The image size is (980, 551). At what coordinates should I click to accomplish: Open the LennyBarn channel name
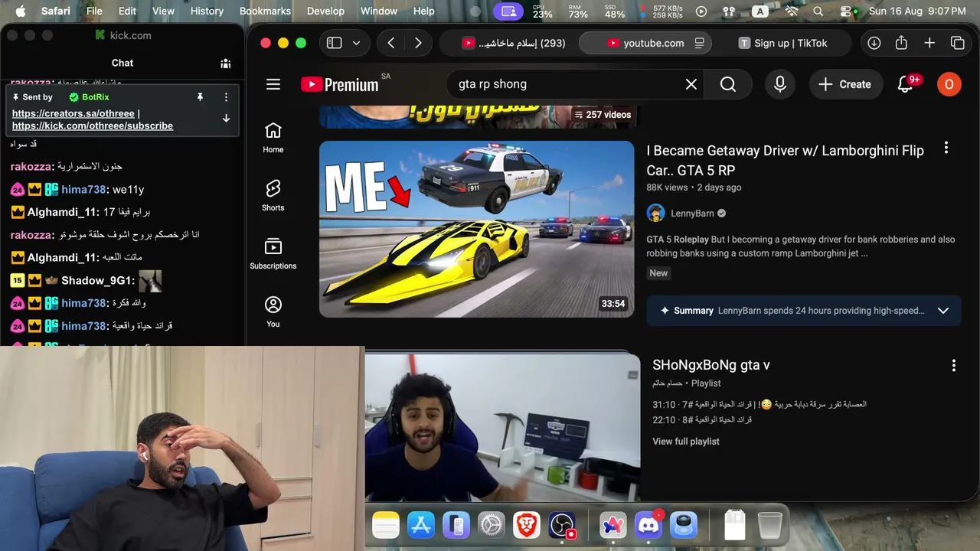tap(692, 214)
